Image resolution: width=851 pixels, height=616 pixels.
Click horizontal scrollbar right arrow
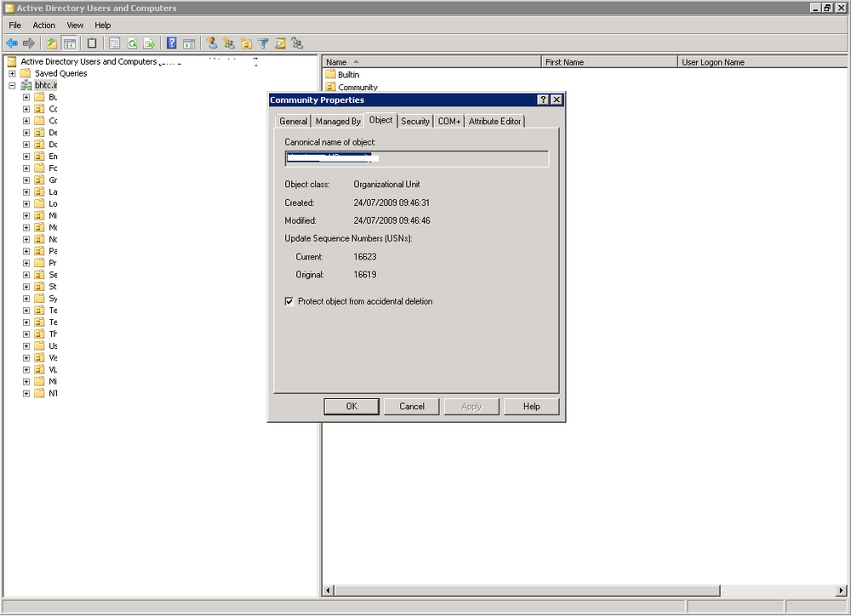(842, 590)
